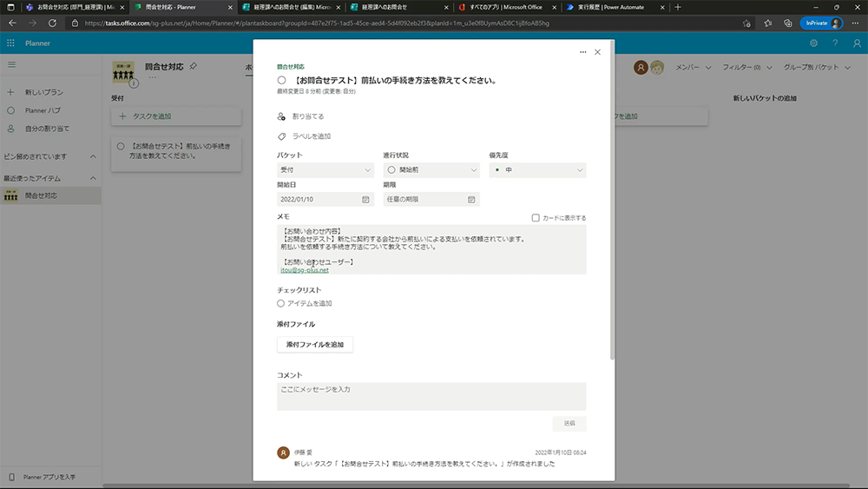Open Planner settings gear icon
Viewport: 868px width, 489px height.
813,43
